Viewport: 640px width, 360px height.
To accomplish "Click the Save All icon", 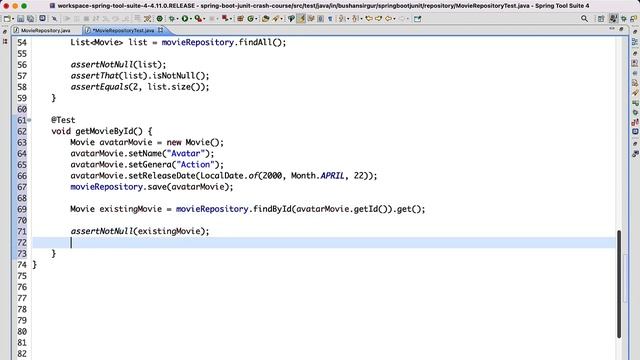I will 31,19.
